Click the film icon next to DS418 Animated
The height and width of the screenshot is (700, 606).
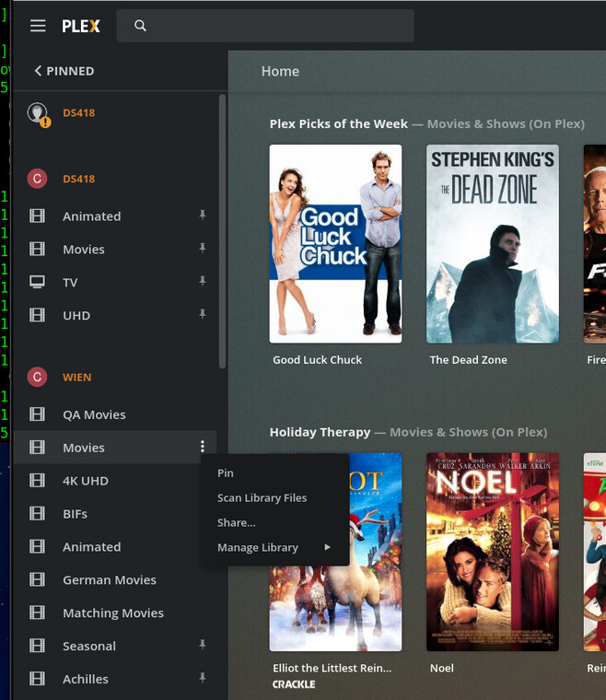coord(37,216)
